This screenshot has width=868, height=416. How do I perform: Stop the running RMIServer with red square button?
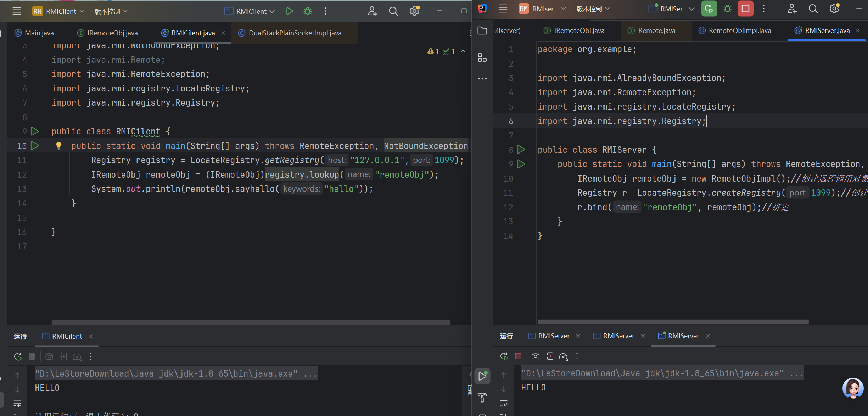(745, 9)
